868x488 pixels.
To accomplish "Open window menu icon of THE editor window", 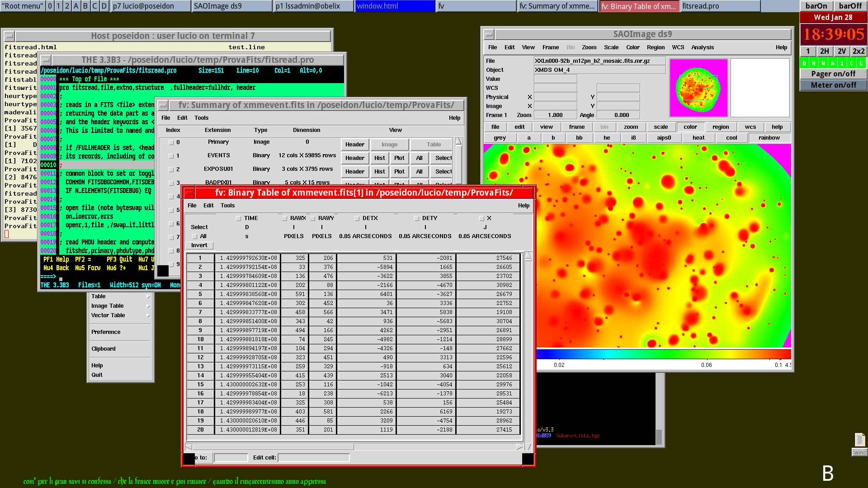I will coord(46,60).
